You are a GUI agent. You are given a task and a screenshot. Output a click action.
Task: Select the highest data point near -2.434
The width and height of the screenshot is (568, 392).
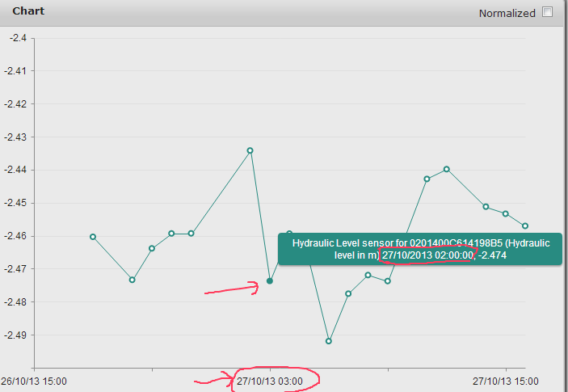(x=250, y=150)
